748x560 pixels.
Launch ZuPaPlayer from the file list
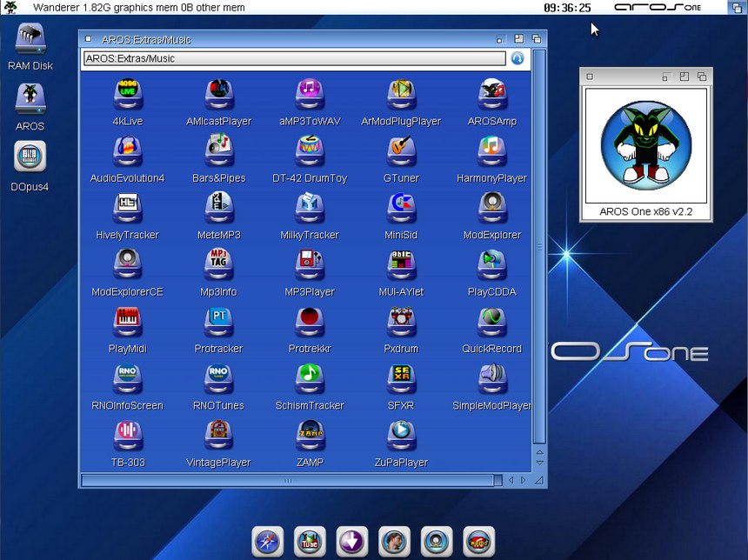pos(400,436)
